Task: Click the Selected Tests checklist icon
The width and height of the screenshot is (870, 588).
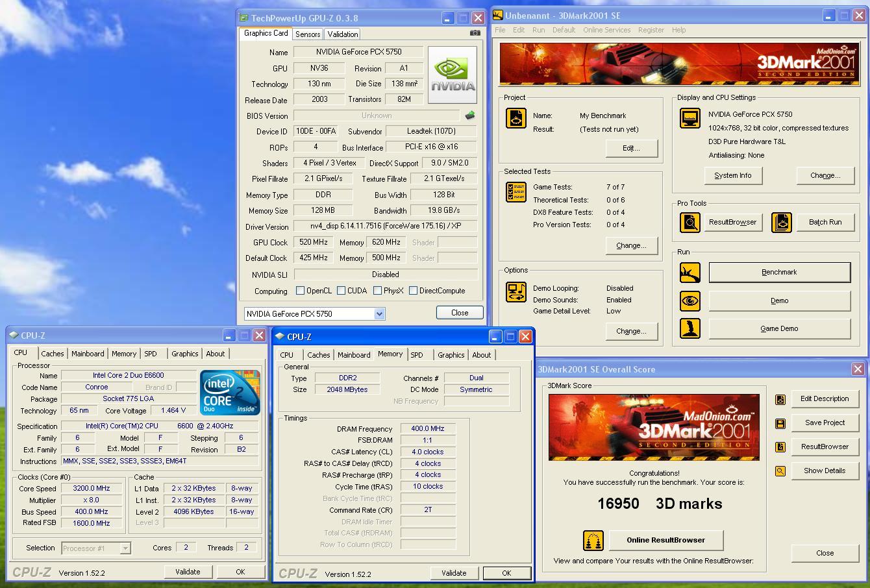Action: pyautogui.click(x=516, y=192)
